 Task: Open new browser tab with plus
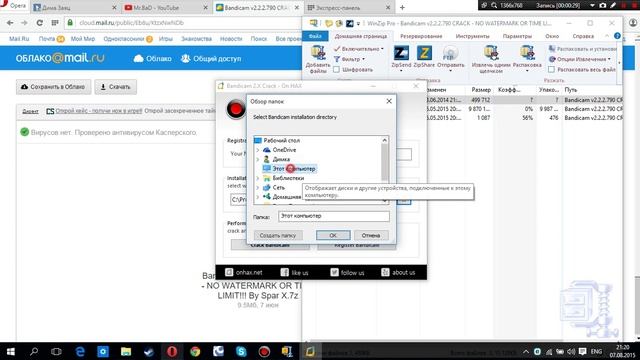(402, 7)
